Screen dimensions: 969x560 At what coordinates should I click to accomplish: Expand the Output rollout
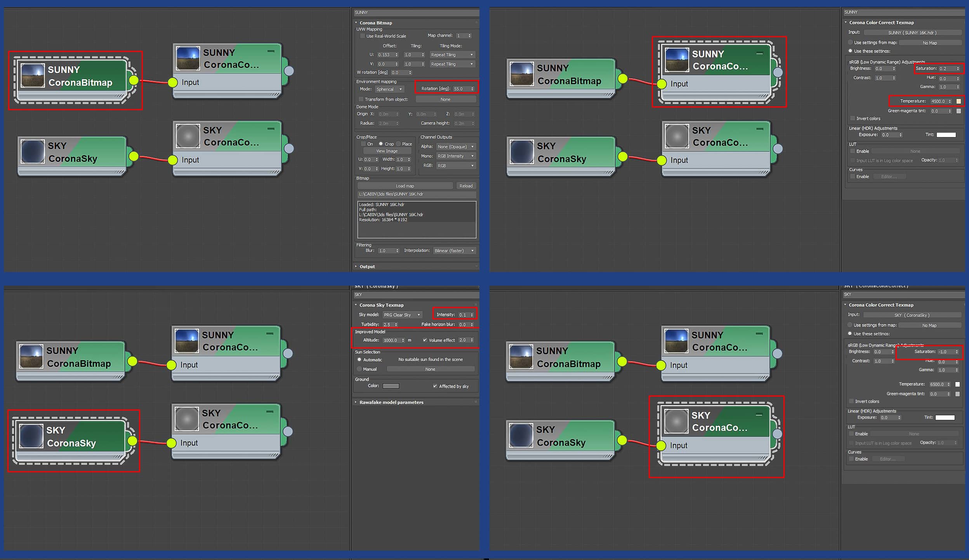click(367, 267)
